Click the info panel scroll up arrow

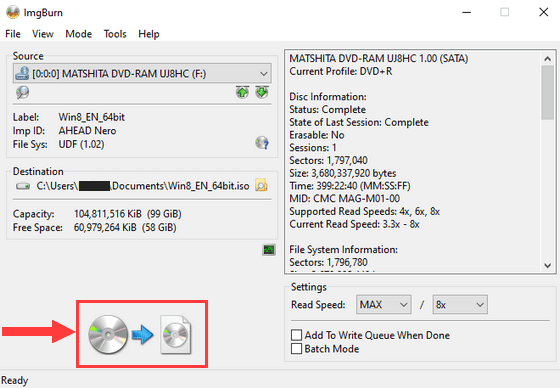point(548,58)
